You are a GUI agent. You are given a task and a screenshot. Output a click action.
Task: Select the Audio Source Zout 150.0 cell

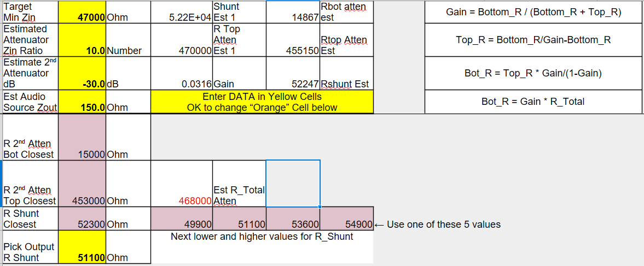pyautogui.click(x=82, y=102)
